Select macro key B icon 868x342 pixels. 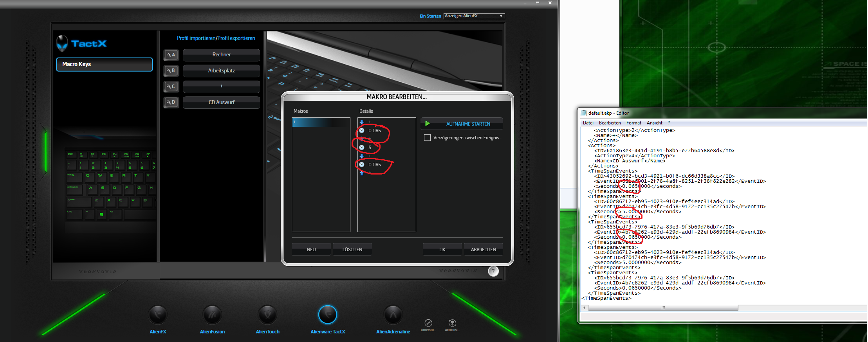coord(171,70)
